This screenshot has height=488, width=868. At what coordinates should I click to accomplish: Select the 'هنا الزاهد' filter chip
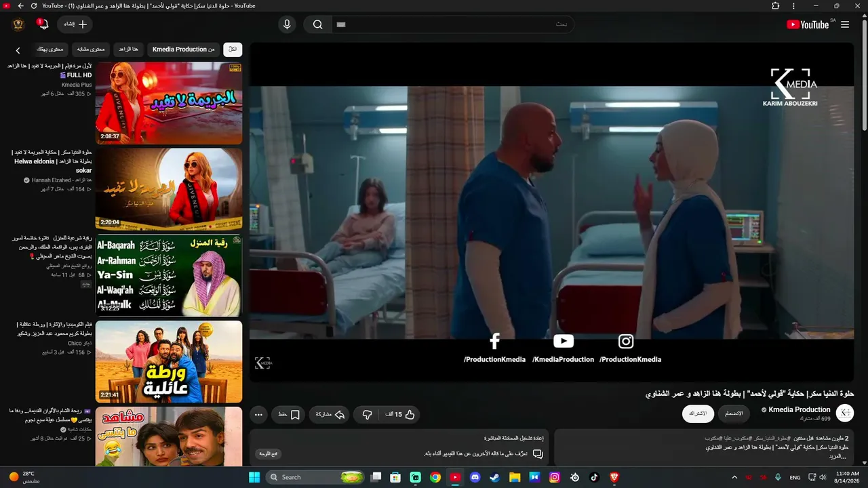click(128, 49)
